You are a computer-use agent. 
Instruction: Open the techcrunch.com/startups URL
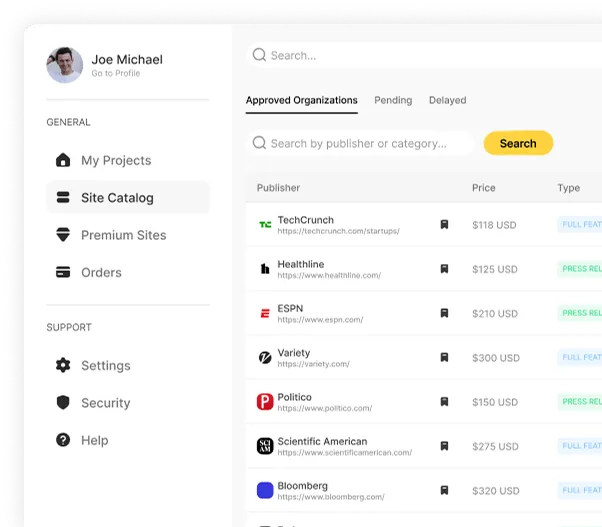[338, 231]
